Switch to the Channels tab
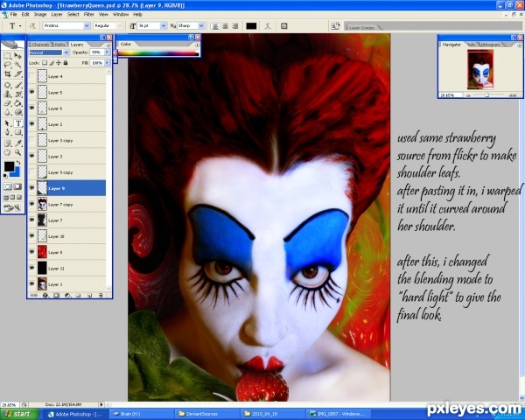 (x=40, y=45)
